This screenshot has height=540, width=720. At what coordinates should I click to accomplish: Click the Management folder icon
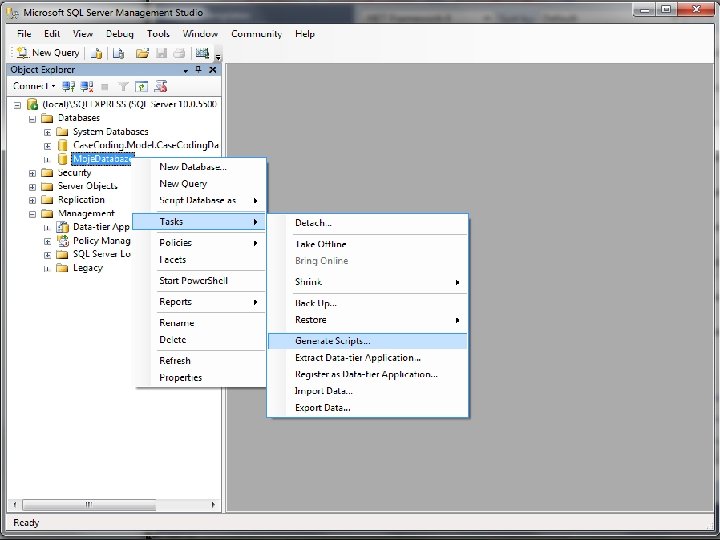tap(47, 214)
